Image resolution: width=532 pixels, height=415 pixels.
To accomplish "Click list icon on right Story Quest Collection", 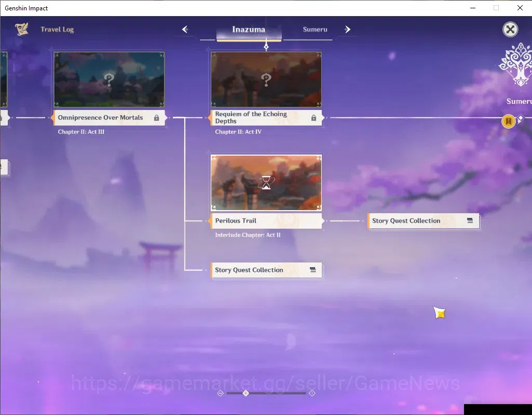I will [470, 220].
